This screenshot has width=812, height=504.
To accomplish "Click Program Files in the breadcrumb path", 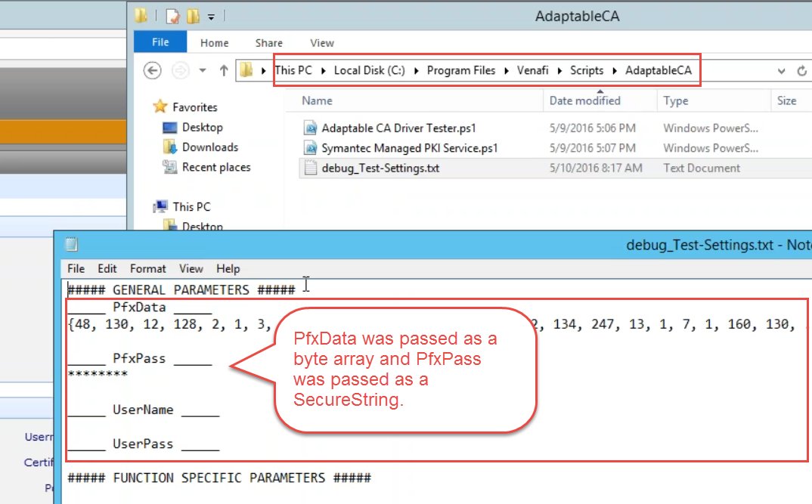I will (x=460, y=70).
